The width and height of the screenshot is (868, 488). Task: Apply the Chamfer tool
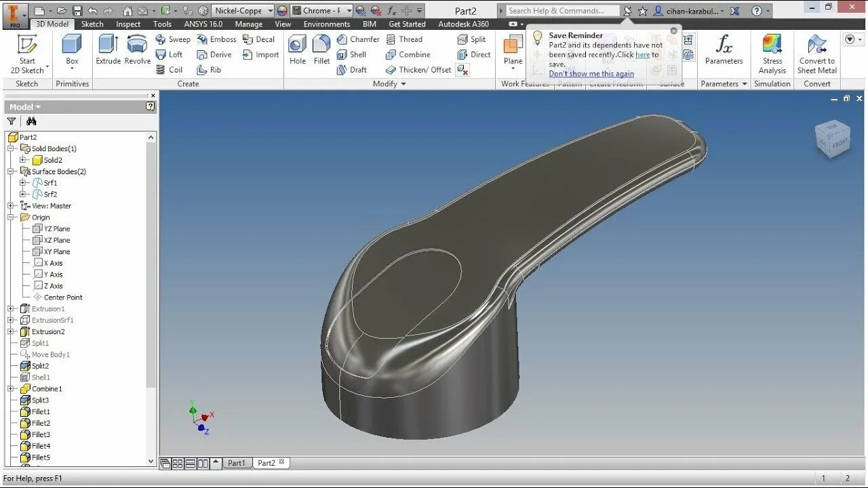[358, 39]
